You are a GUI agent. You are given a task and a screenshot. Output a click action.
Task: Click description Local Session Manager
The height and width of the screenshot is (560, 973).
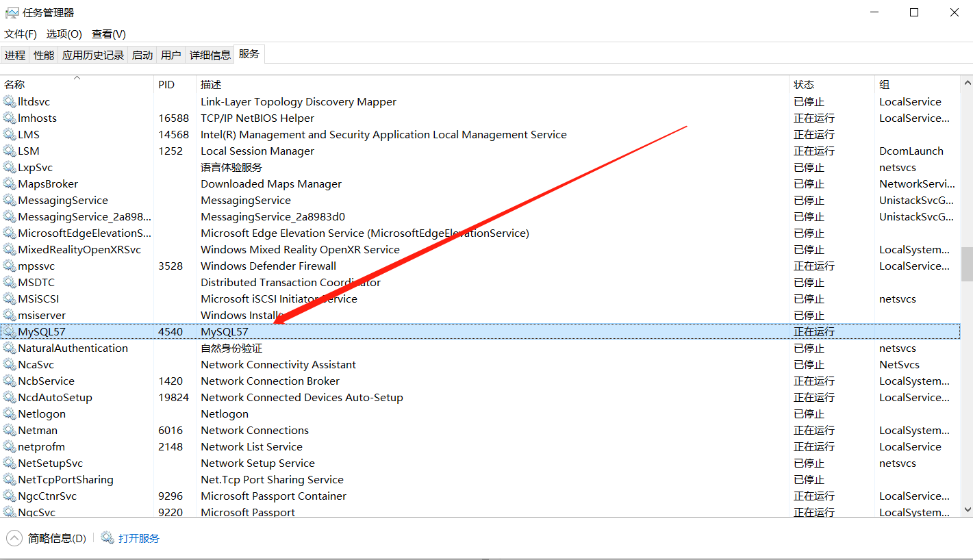click(x=257, y=151)
